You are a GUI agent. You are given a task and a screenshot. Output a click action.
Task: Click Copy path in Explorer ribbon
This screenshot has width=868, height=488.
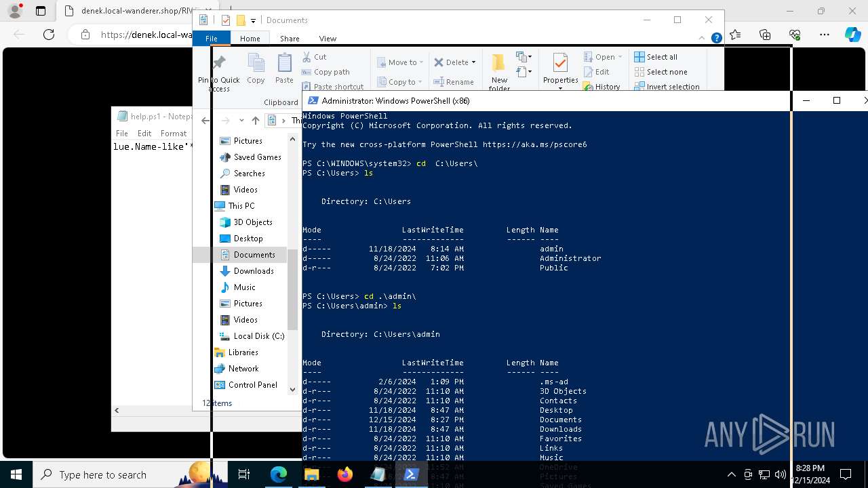click(x=325, y=72)
